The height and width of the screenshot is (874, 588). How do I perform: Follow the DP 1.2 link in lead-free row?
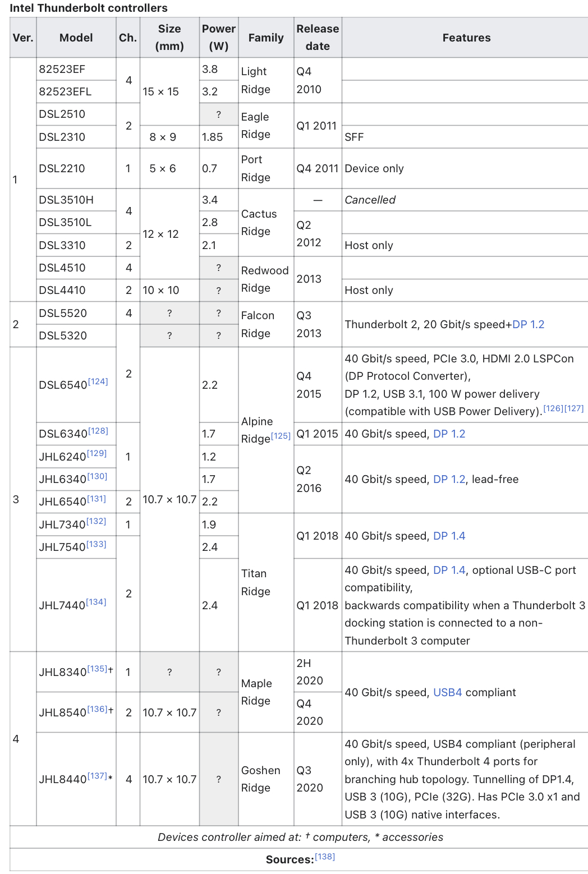point(449,479)
